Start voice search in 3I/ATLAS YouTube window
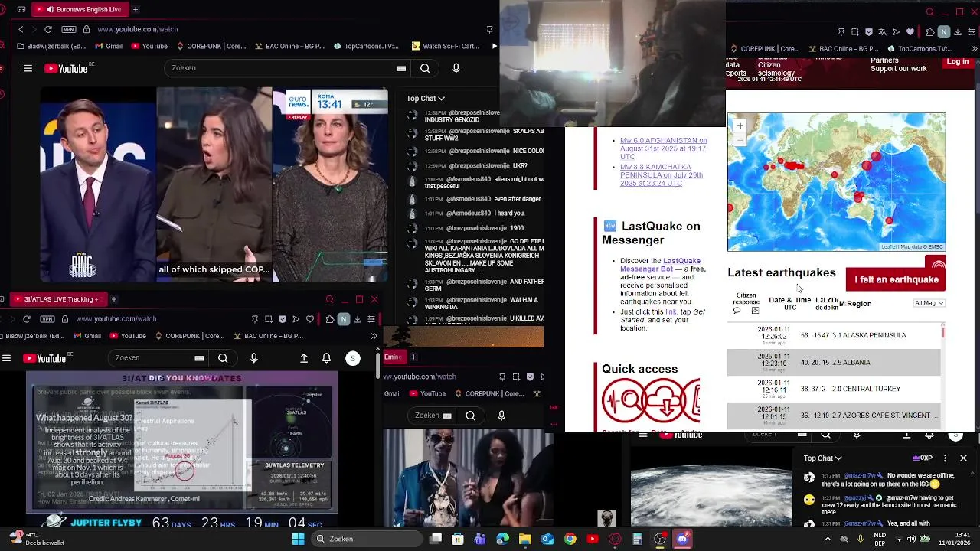Viewport: 980px width, 551px height. point(254,358)
